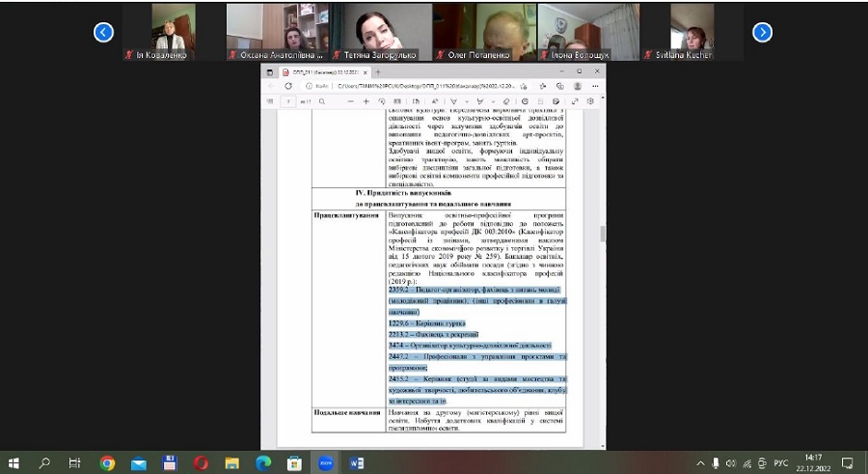Show previous participants with left arrow

(x=103, y=33)
